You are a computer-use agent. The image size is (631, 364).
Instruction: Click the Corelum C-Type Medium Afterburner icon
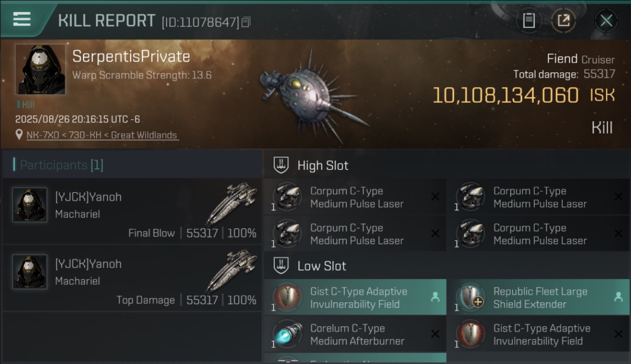tap(287, 334)
